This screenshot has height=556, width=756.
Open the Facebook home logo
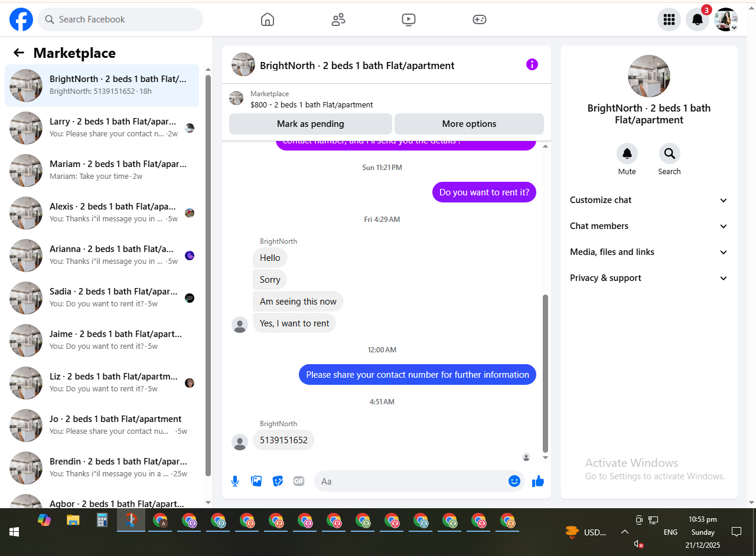coord(21,19)
